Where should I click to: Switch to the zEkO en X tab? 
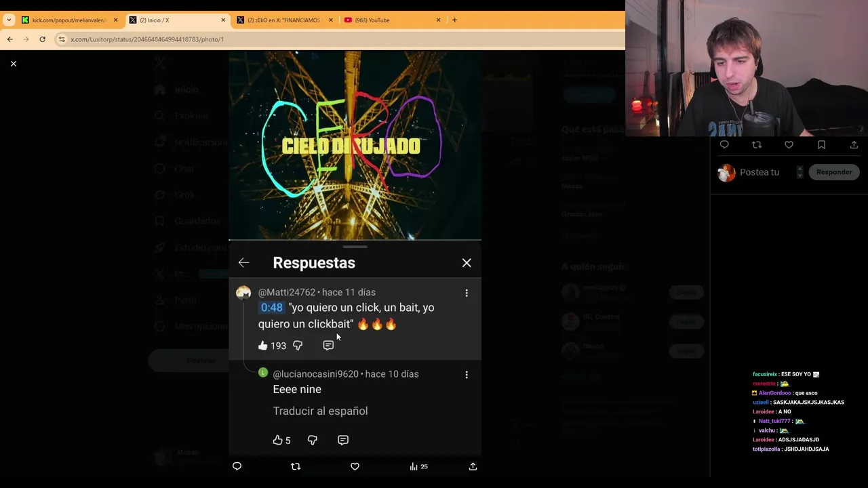pyautogui.click(x=283, y=20)
